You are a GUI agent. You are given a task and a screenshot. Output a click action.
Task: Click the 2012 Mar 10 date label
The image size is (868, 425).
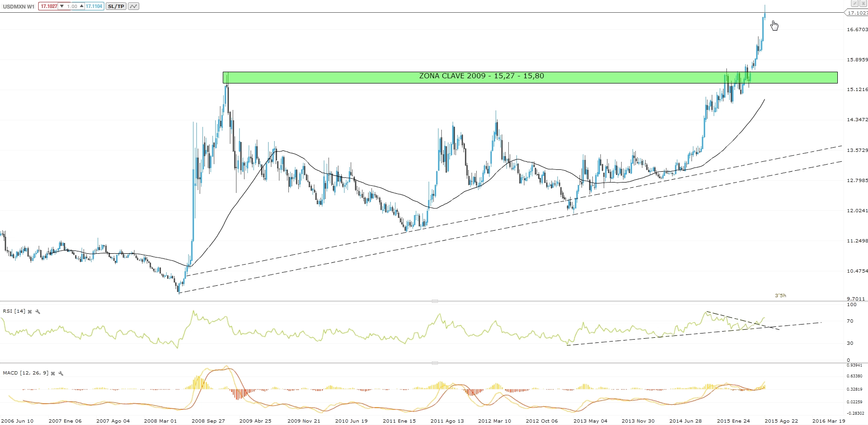[495, 421]
